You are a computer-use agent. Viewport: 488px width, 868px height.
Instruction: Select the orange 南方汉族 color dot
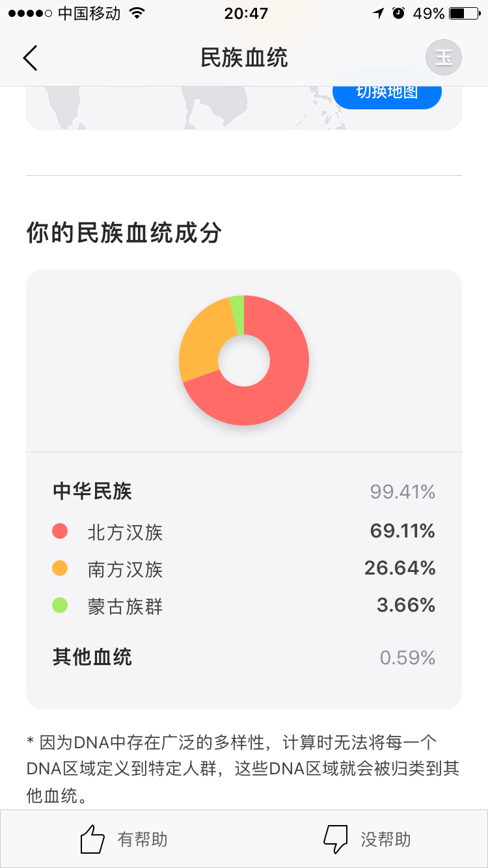point(60,569)
